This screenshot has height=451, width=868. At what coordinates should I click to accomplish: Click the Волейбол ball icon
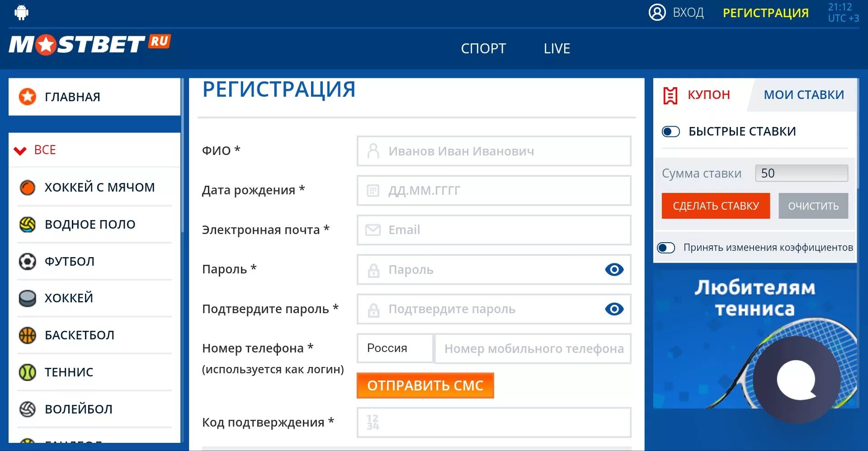click(x=28, y=409)
